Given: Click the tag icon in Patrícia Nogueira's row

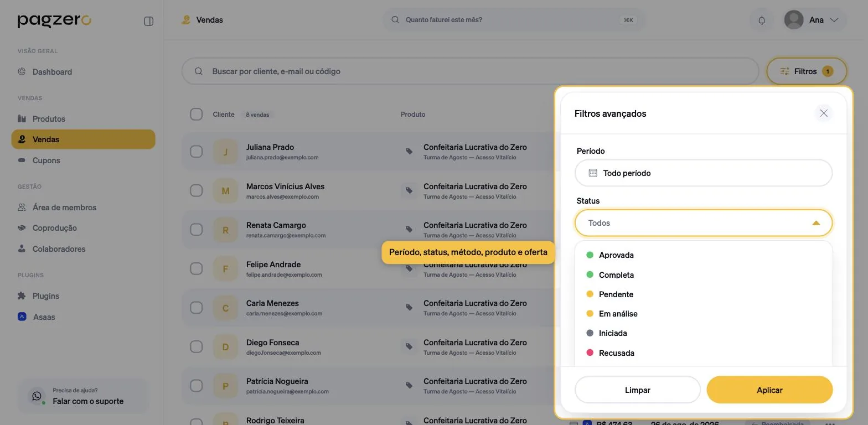Looking at the screenshot, I should 409,385.
